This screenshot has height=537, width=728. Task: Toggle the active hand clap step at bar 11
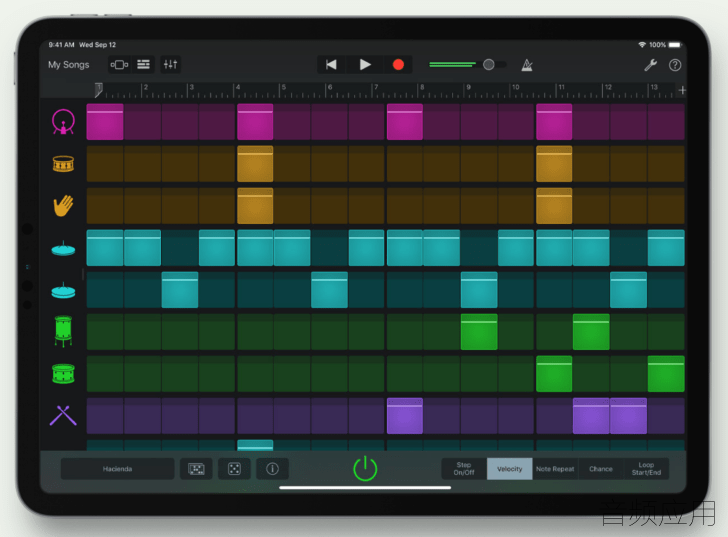coord(554,206)
